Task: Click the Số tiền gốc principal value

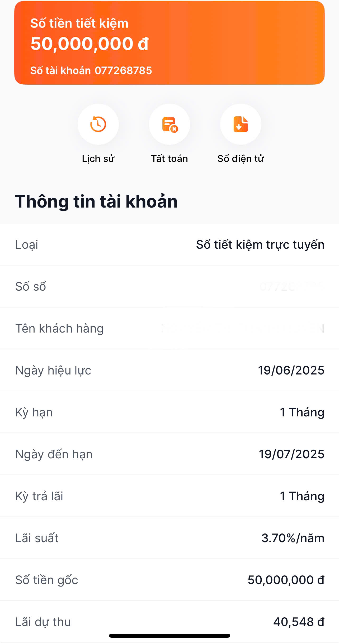Action: (x=286, y=580)
